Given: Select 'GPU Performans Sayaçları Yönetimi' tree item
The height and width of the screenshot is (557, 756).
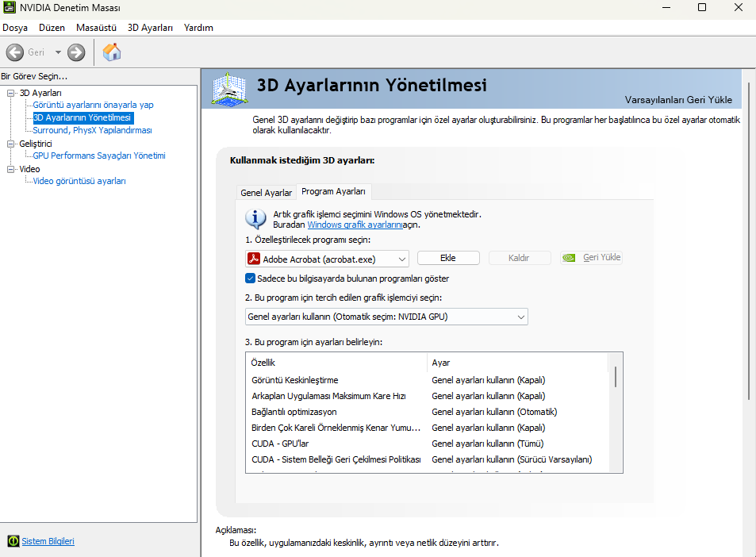Looking at the screenshot, I should 99,156.
